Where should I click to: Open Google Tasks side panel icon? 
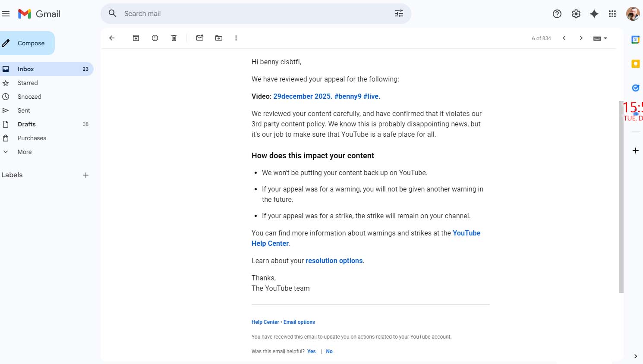click(x=635, y=88)
